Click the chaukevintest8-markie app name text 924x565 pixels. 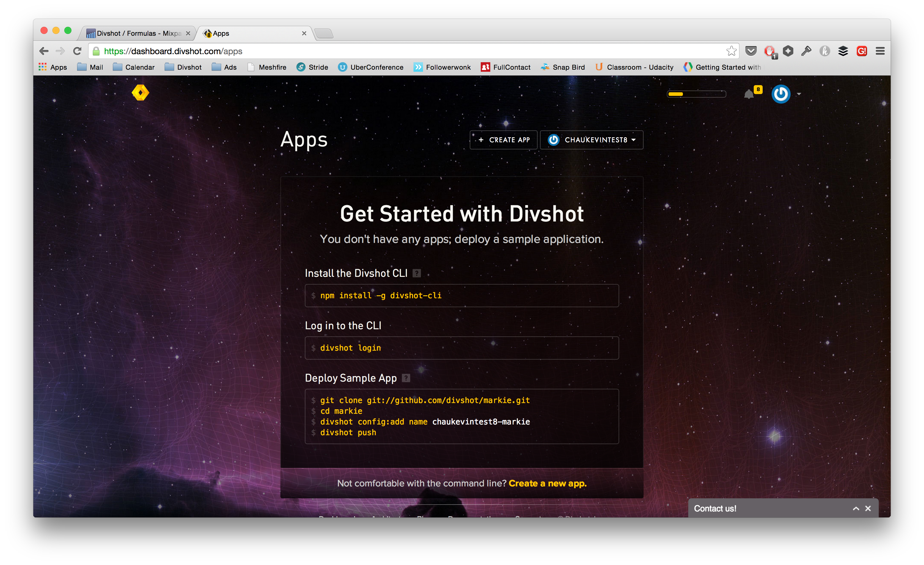(x=481, y=422)
